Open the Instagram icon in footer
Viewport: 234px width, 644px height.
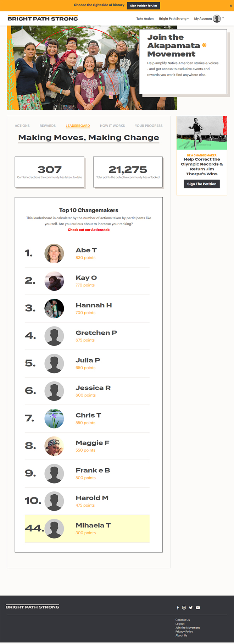point(184,607)
